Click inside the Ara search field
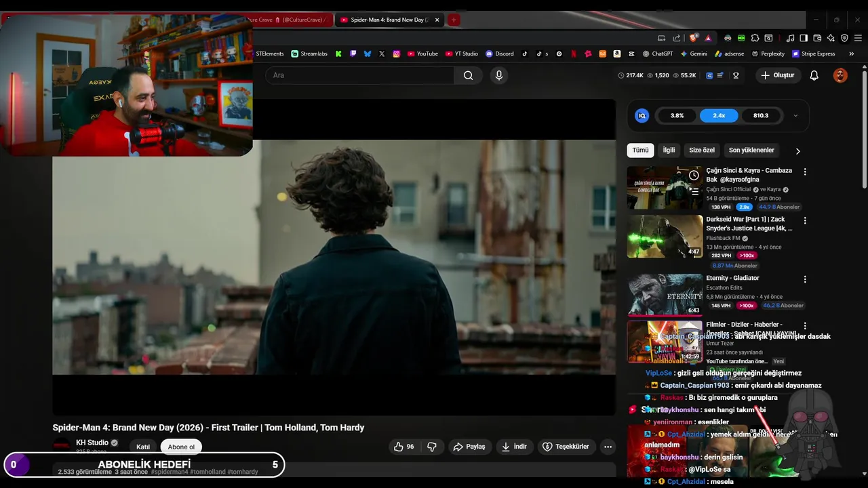This screenshot has height=488, width=868. [359, 75]
